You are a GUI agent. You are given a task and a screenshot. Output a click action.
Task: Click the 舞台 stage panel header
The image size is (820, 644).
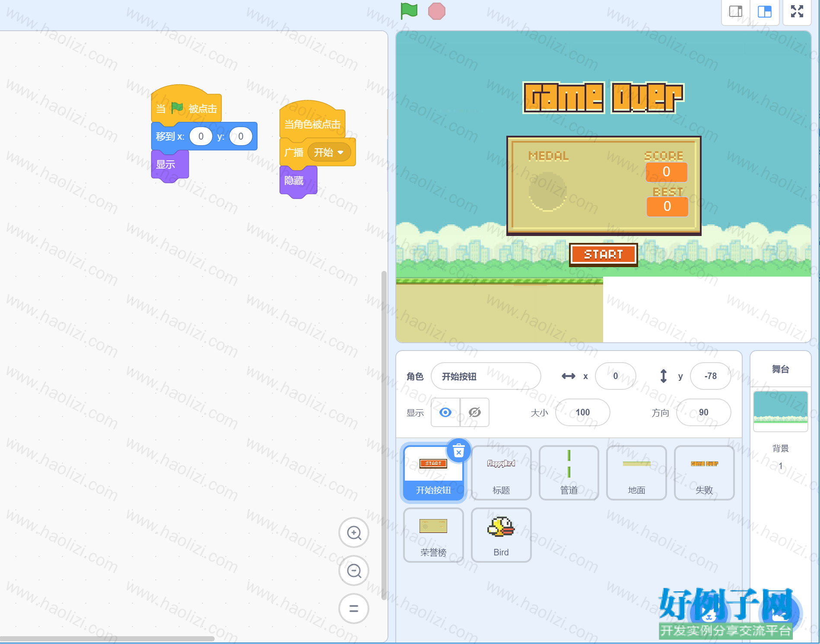point(780,369)
